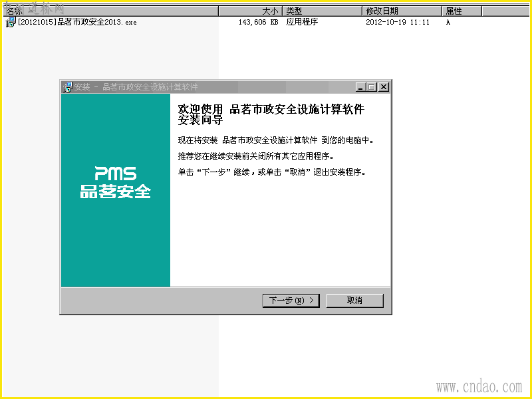Select the exe file icon in list
532x399 pixels.
(11, 23)
